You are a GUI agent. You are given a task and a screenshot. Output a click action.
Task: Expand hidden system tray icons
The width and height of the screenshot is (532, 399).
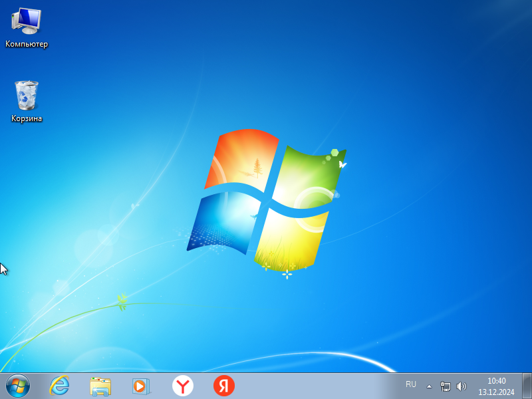(x=429, y=386)
